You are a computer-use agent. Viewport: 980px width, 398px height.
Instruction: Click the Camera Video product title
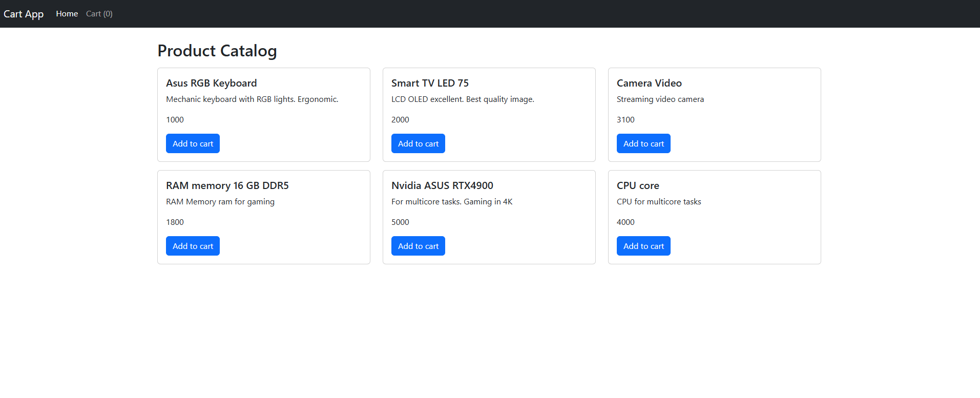click(649, 83)
